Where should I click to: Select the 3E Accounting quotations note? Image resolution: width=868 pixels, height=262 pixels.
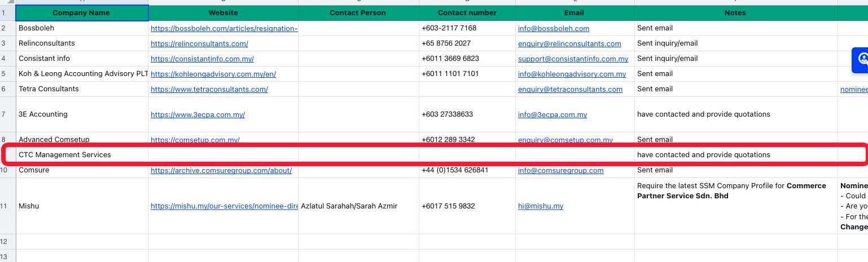(735, 114)
